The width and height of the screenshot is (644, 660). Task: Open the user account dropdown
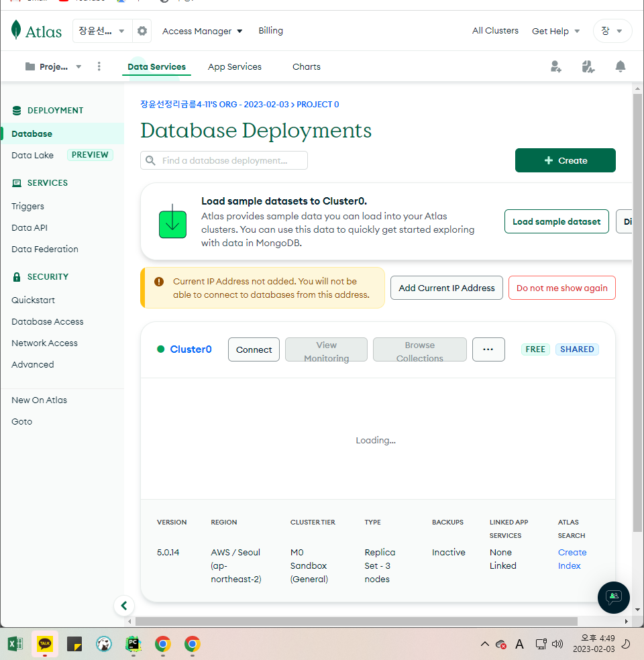click(x=612, y=31)
